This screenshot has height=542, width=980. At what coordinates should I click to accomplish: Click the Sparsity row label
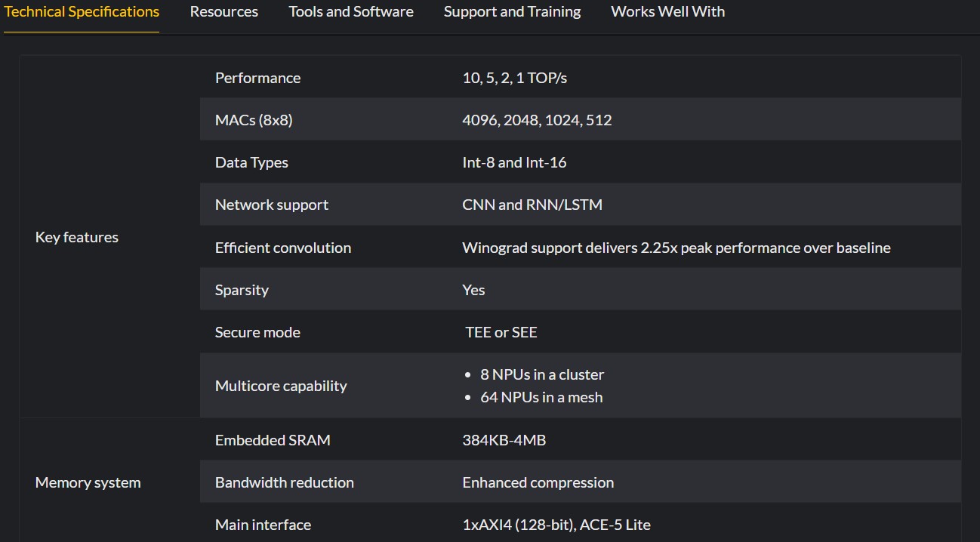coord(242,290)
